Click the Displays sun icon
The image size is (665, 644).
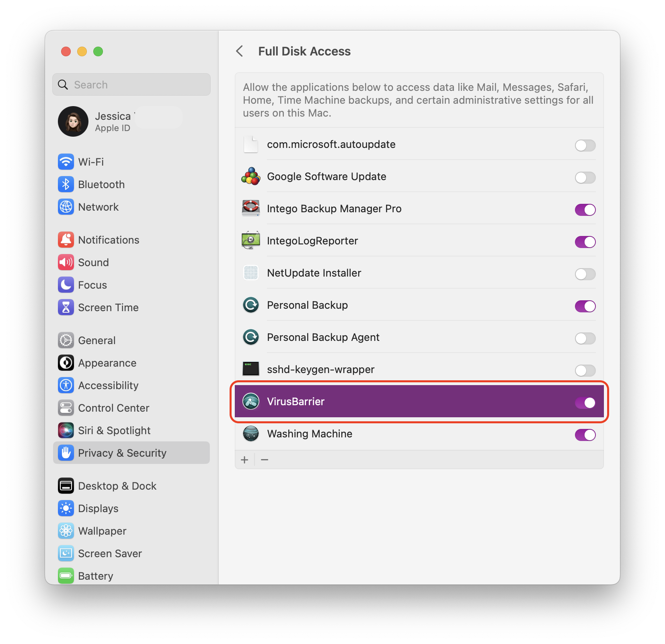point(66,509)
